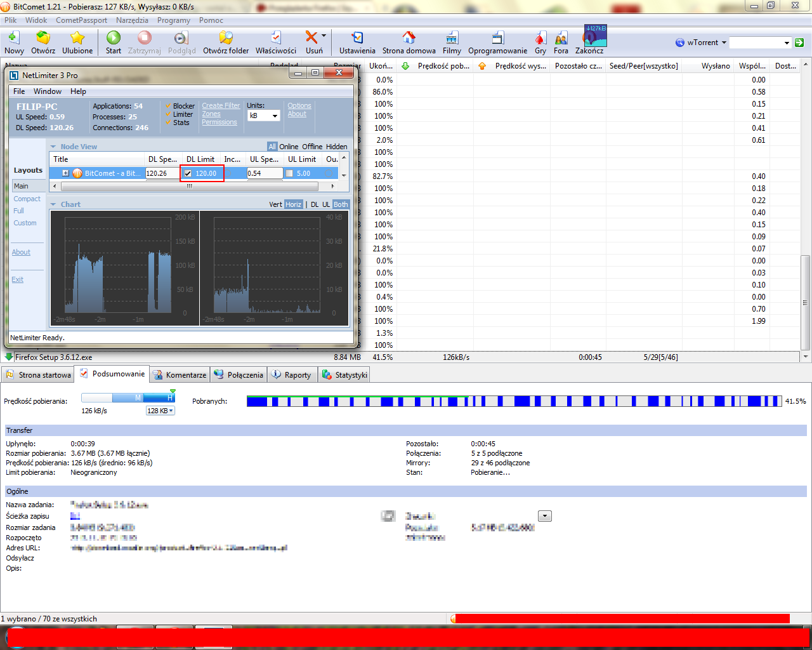Click the green down-arrow column header icon

(406, 66)
